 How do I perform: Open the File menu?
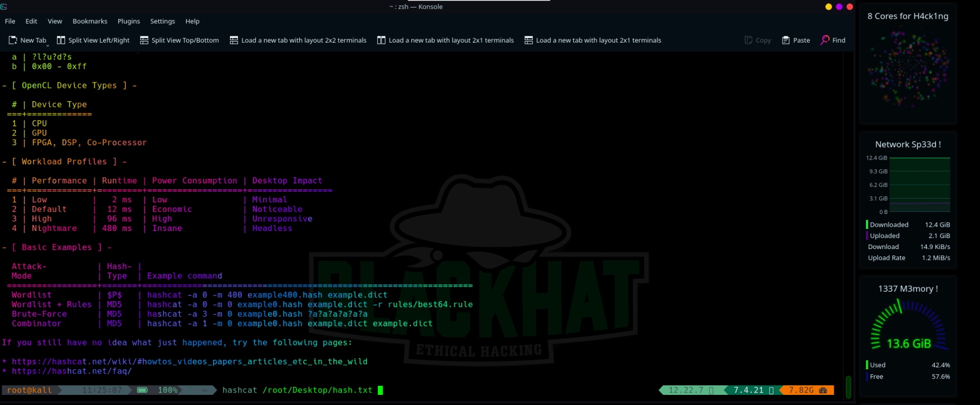pos(10,21)
